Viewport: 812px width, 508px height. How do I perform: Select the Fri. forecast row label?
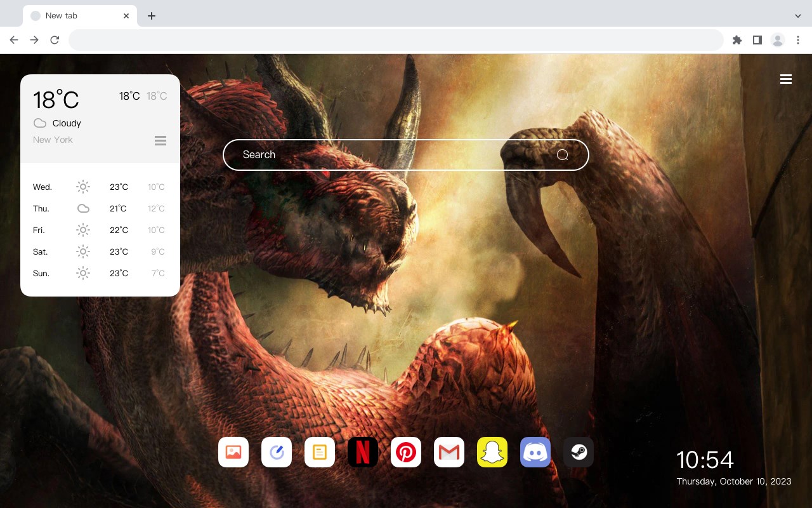(x=39, y=230)
